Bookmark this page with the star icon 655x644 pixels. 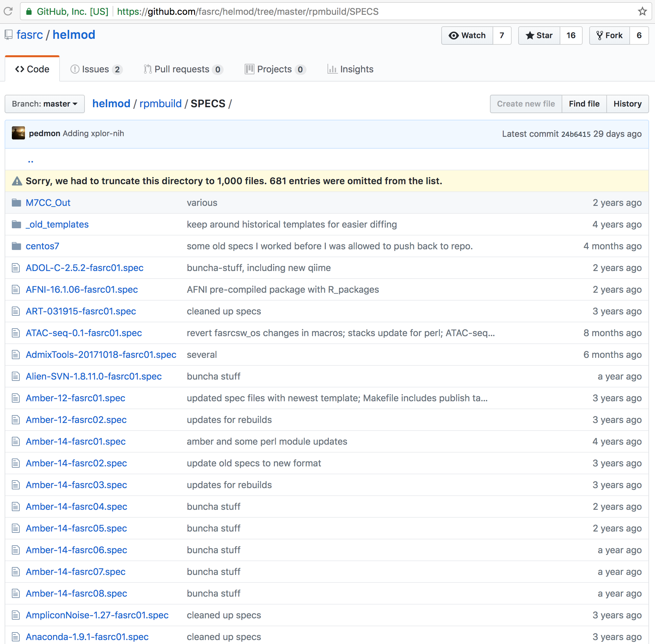tap(642, 12)
